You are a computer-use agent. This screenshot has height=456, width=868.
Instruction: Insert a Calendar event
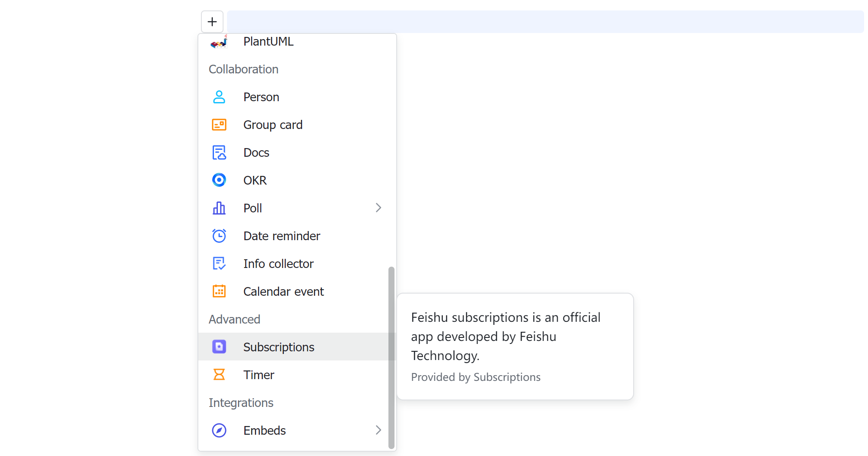297,291
